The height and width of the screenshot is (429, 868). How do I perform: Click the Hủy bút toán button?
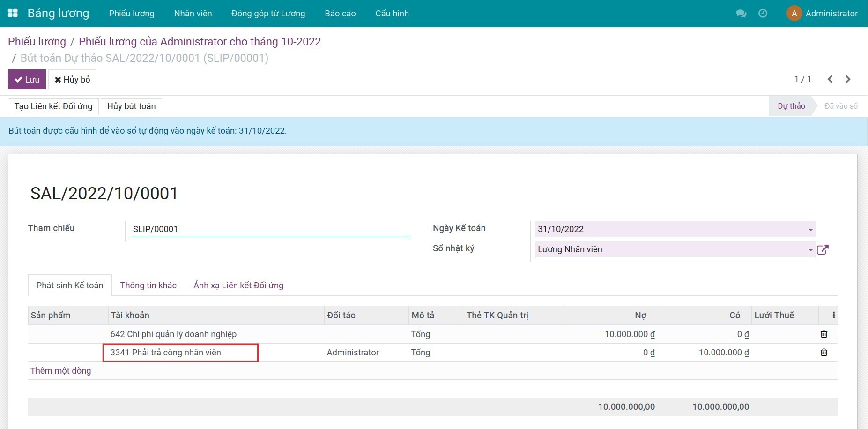point(131,106)
